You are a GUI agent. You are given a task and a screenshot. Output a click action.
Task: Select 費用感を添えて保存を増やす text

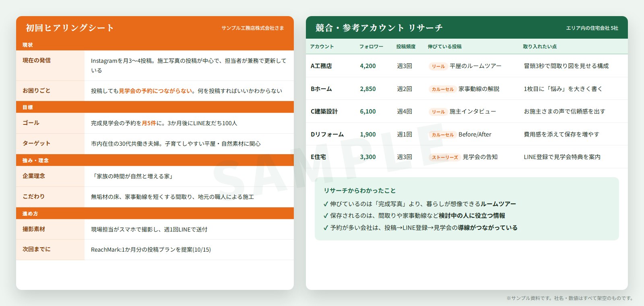(x=561, y=134)
